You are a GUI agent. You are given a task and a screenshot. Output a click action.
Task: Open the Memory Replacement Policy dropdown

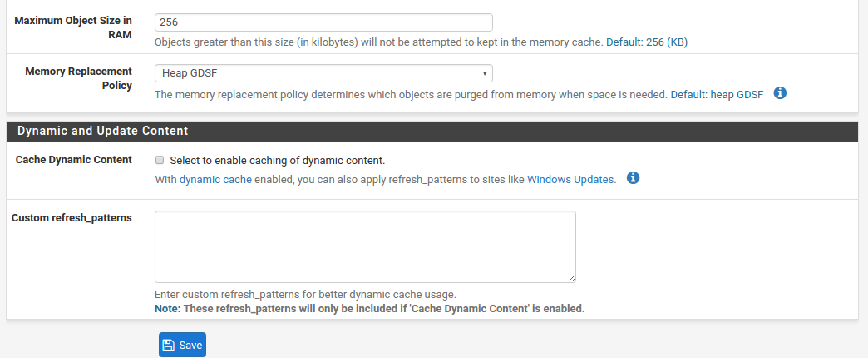pos(323,73)
